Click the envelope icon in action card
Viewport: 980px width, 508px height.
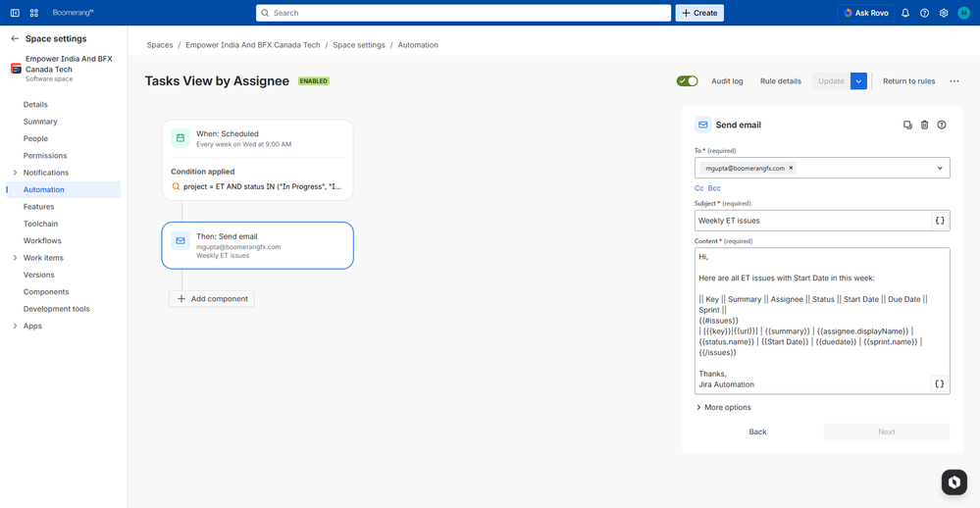coord(181,240)
